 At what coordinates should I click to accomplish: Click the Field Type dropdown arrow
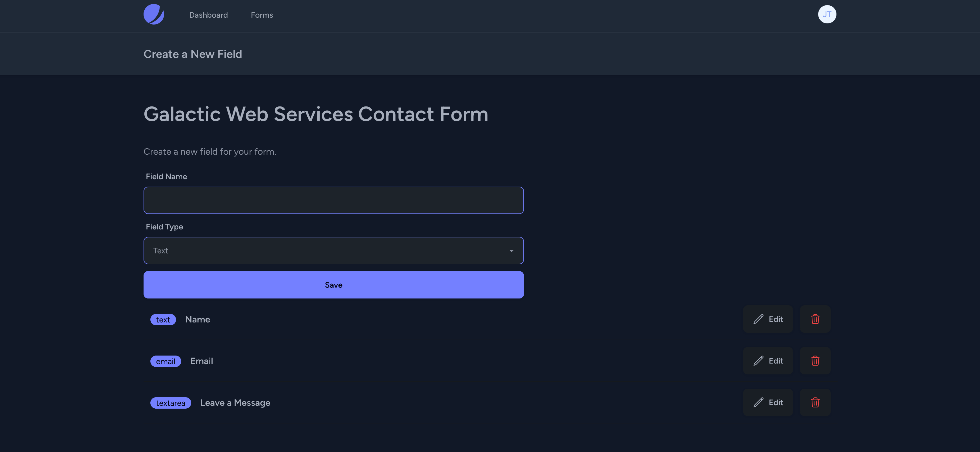511,251
